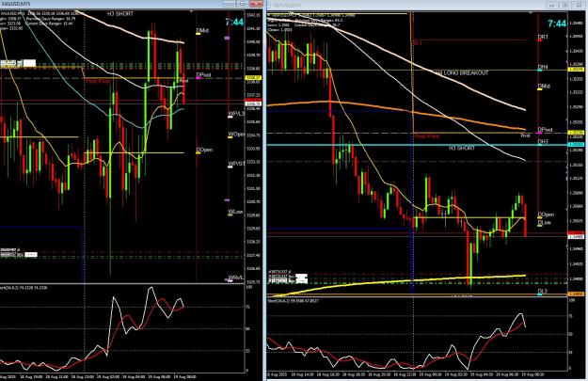Select the WOpen label on XAUUSD chart

pyautogui.click(x=237, y=134)
